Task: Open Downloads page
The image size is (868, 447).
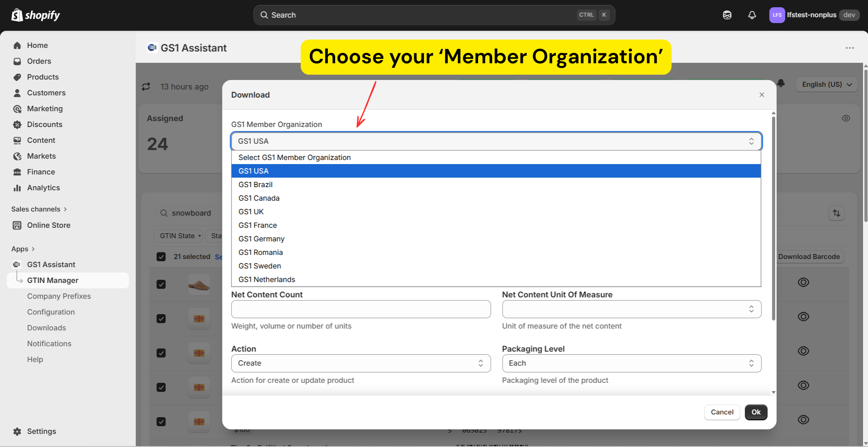Action: [x=46, y=328]
